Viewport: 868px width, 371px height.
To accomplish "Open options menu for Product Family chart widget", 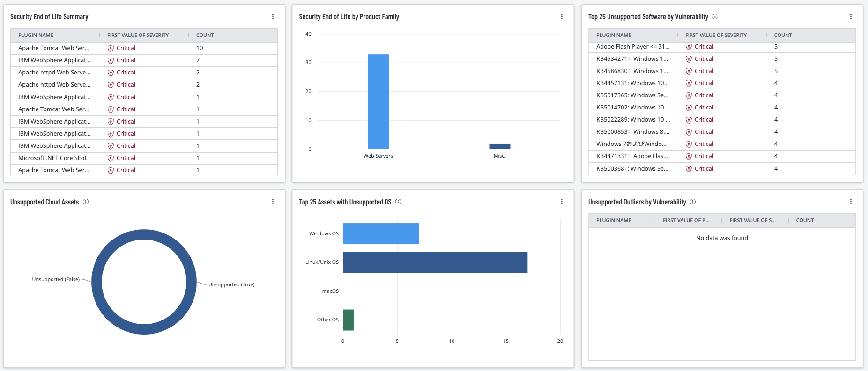I will (x=562, y=16).
